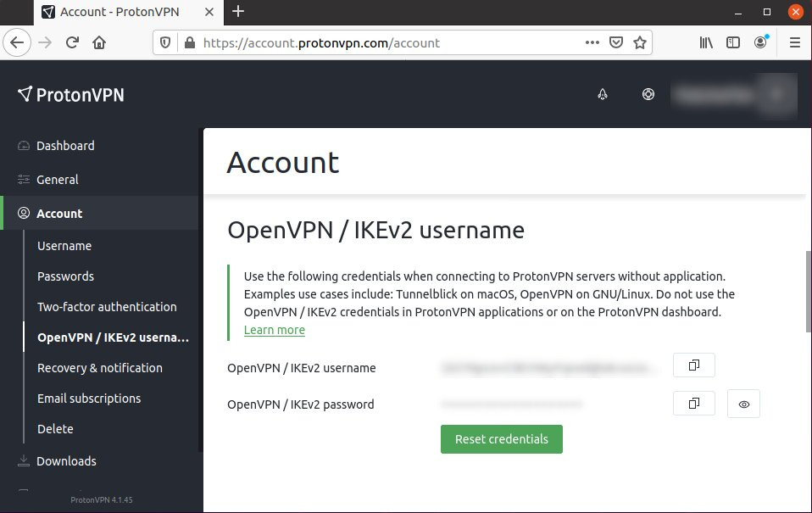Open Firefox hamburger application menu

tap(794, 42)
